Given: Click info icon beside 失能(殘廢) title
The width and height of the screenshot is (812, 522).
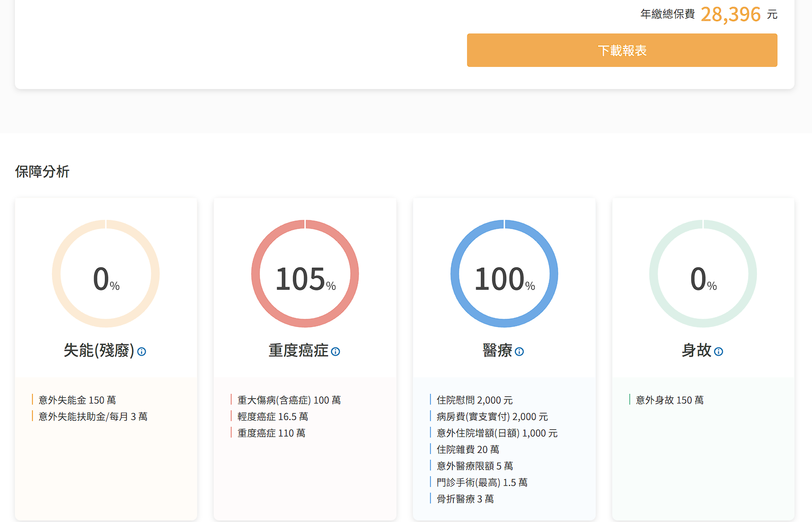Looking at the screenshot, I should click(x=142, y=352).
